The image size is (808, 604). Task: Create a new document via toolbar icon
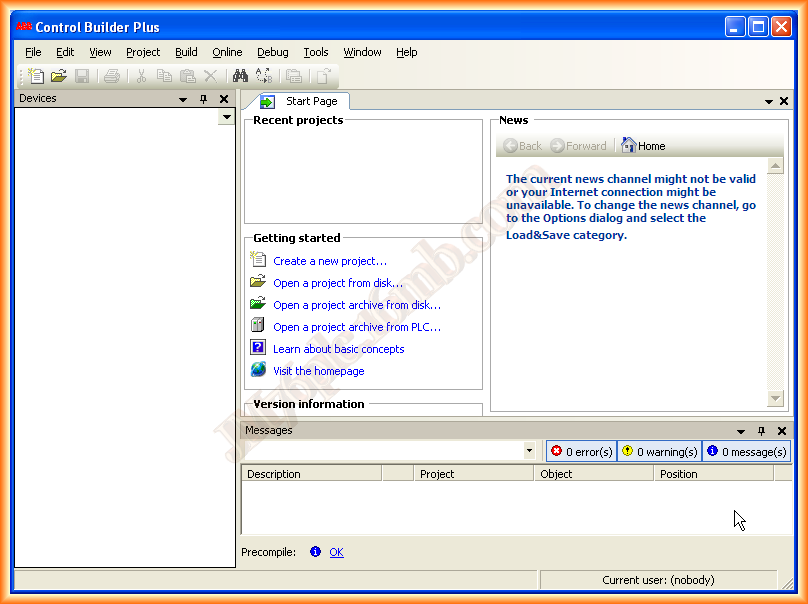click(34, 75)
